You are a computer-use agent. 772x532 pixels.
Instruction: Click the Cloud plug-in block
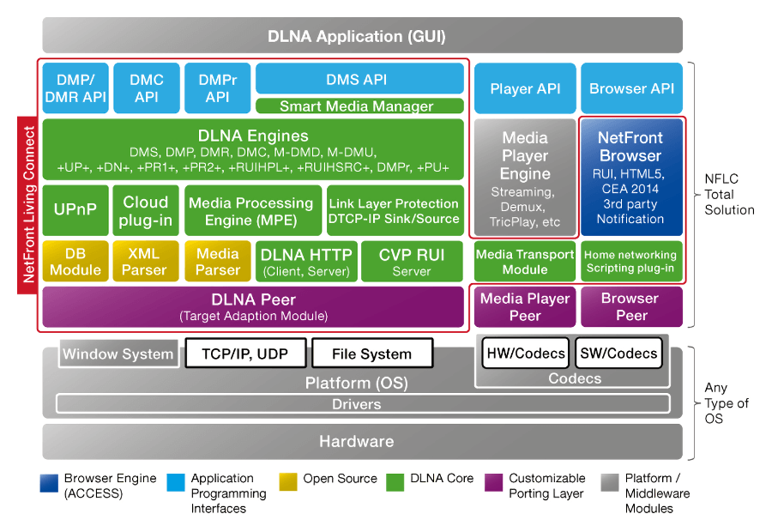146,210
